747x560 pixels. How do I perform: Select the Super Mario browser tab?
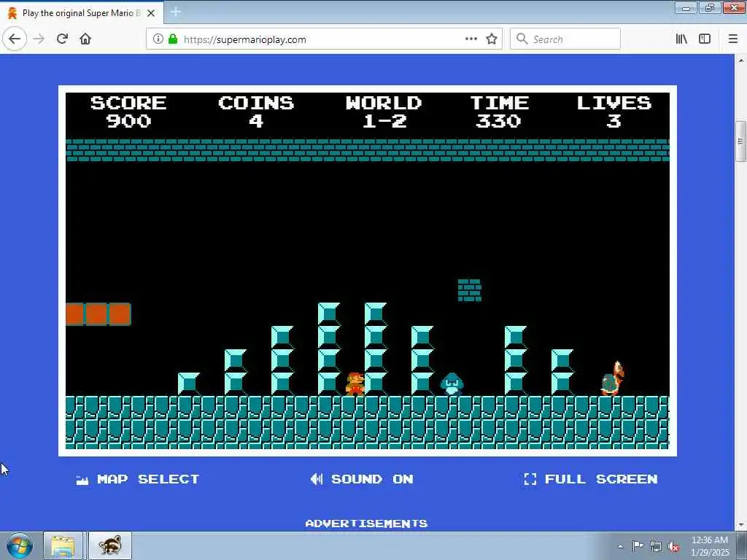coord(82,13)
